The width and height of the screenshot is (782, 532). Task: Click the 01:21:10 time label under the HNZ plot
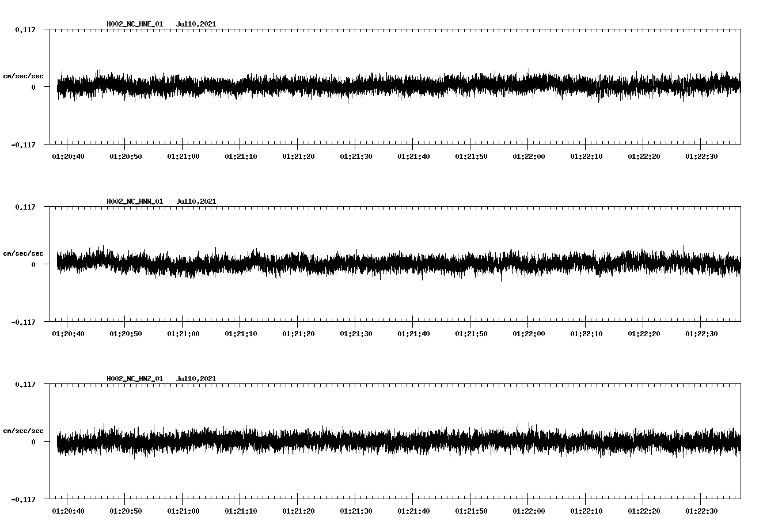pyautogui.click(x=241, y=511)
